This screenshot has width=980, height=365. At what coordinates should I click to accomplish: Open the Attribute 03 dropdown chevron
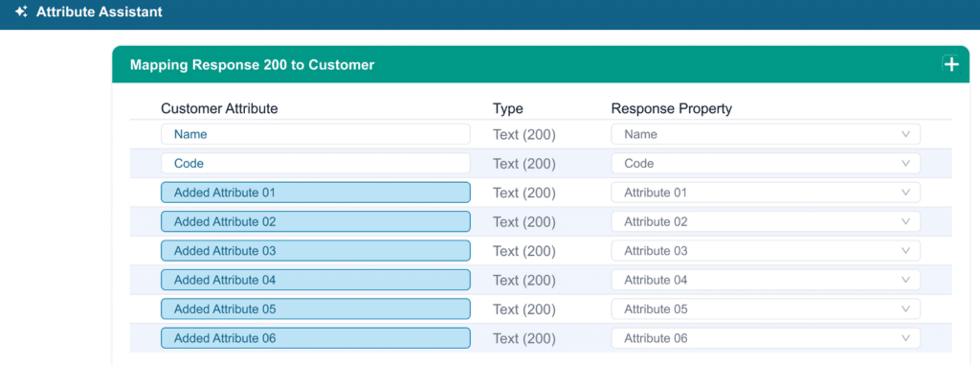(x=905, y=251)
